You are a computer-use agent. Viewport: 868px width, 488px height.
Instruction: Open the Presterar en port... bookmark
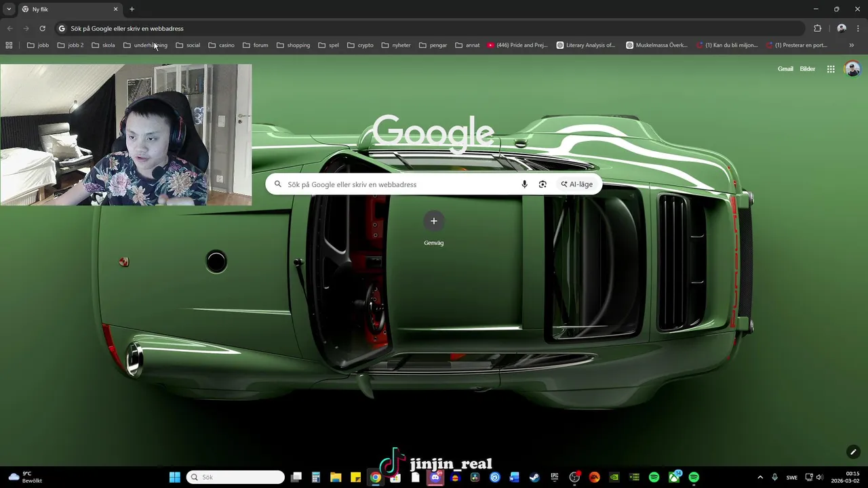tap(797, 45)
